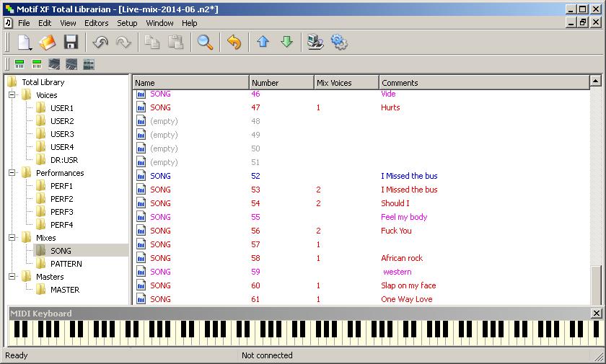606x364 pixels.
Task: Click the music note document menu icon
Action: pos(9,23)
